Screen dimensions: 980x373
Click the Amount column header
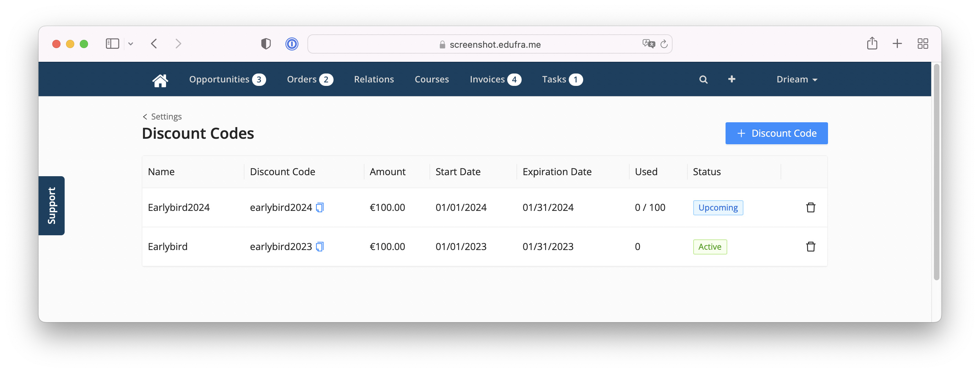[x=387, y=172]
